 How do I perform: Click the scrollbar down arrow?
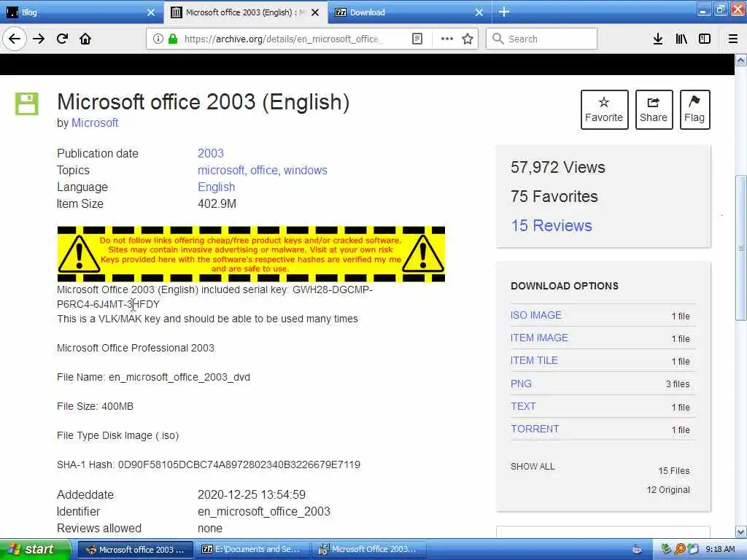point(741,532)
